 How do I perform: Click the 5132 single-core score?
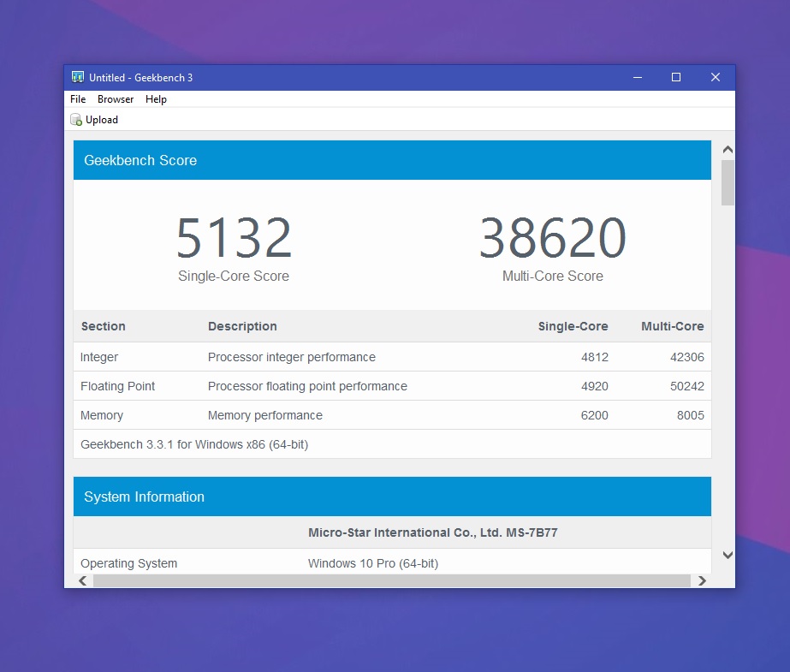coord(235,237)
